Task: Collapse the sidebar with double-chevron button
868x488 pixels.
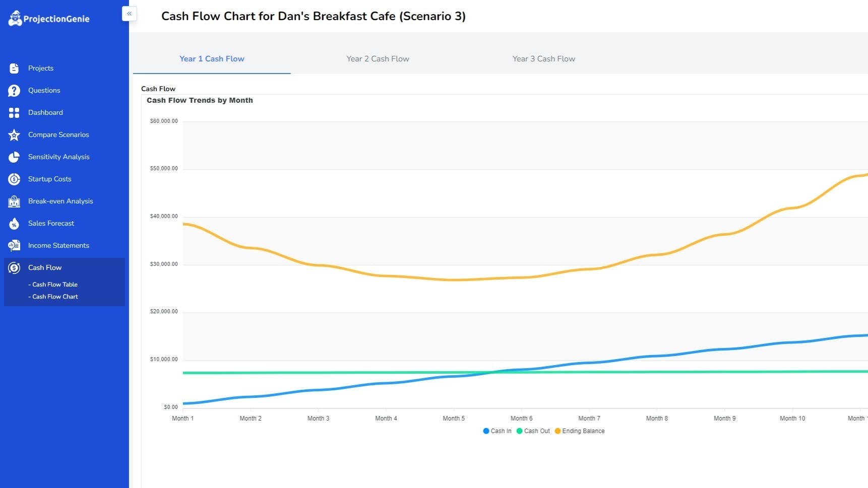Action: (130, 14)
